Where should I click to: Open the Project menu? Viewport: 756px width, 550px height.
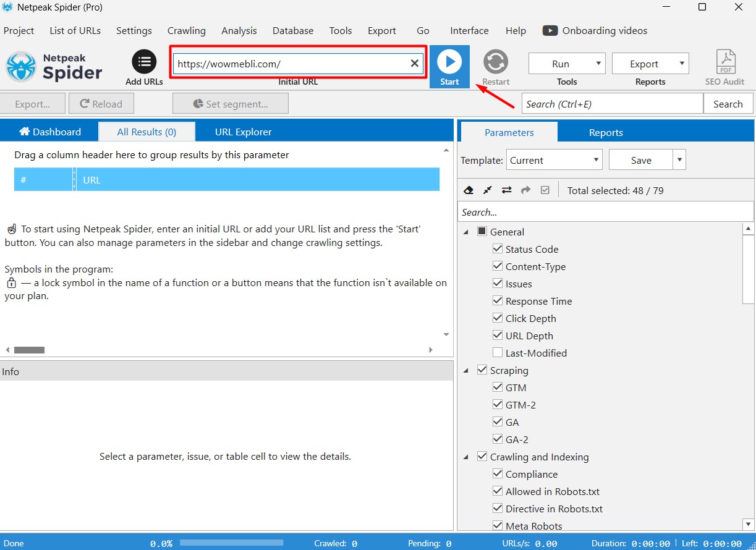[19, 30]
